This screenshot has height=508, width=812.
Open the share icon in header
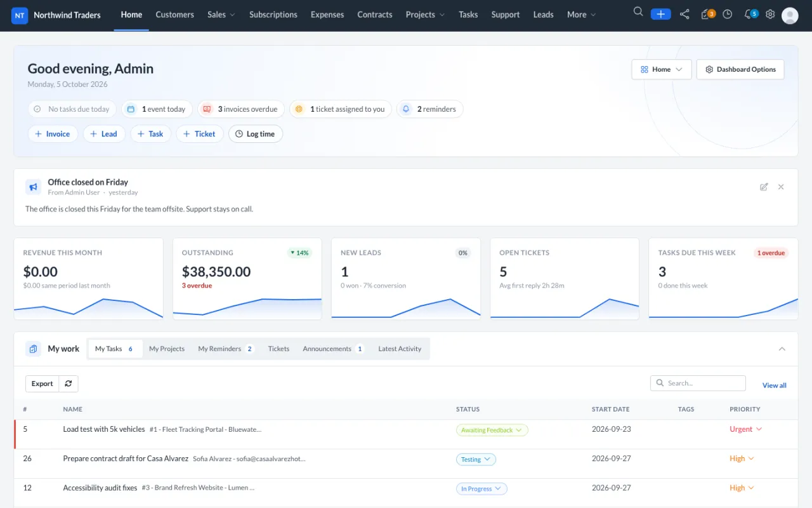pyautogui.click(x=684, y=14)
